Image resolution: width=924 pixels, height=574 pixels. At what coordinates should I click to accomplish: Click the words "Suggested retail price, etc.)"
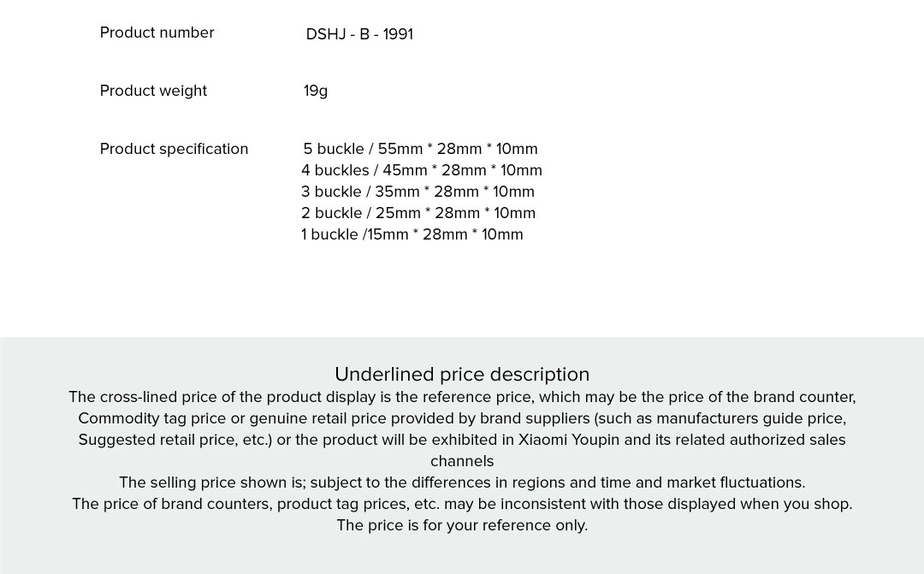(x=175, y=440)
